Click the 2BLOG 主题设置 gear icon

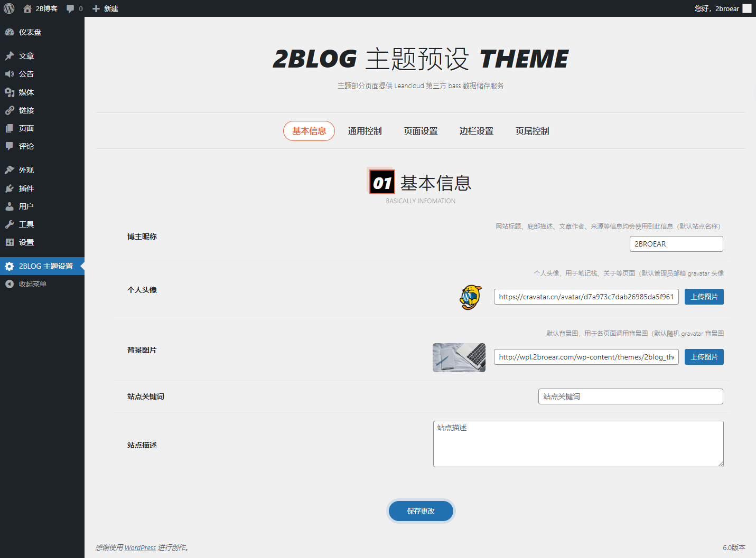(10, 266)
